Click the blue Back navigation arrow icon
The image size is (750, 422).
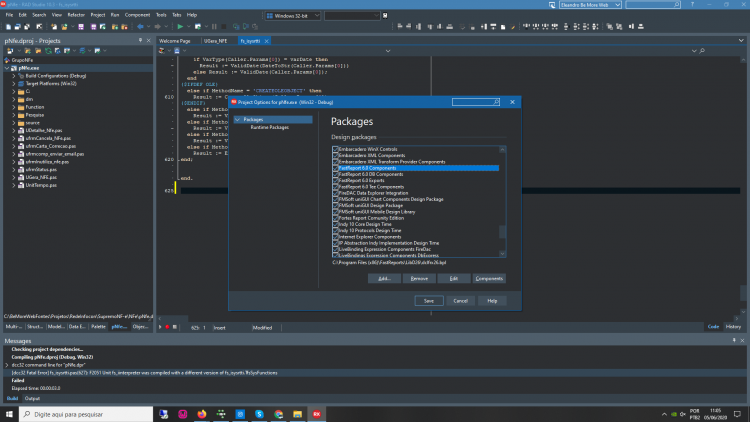click(140, 27)
